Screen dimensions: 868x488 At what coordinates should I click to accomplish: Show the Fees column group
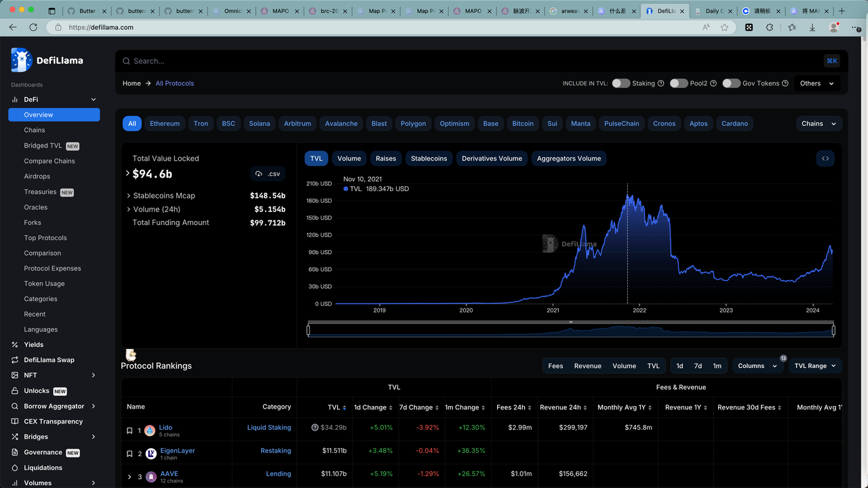555,365
